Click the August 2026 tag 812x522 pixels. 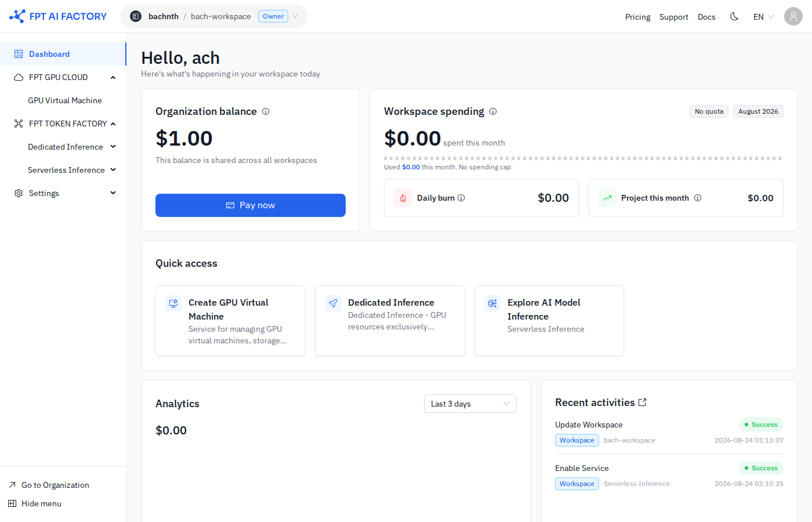pos(758,111)
